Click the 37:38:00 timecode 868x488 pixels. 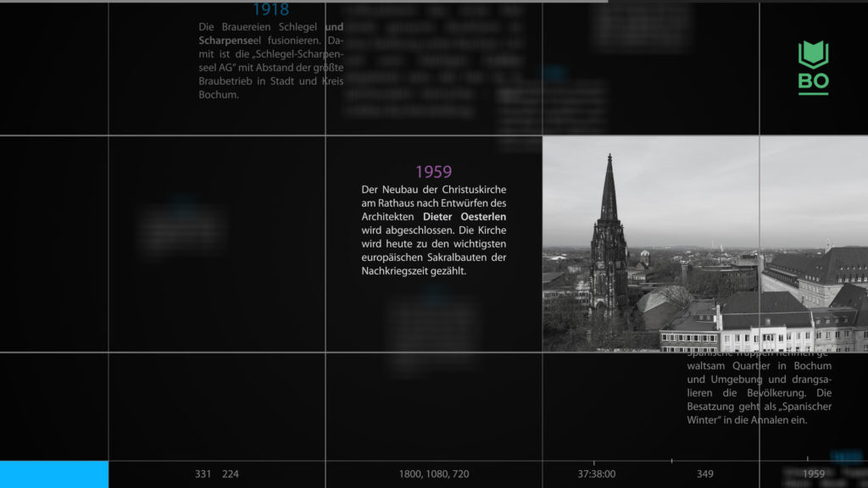coord(597,474)
